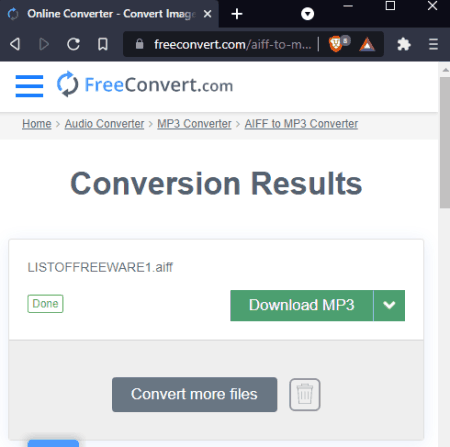Bookmark this page using the bookmark icon
450x447 pixels.
(103, 44)
